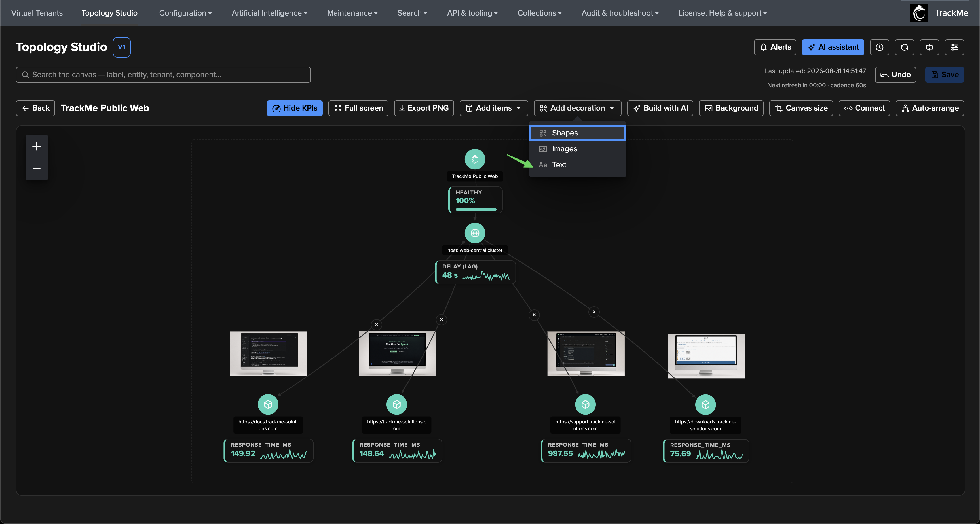Click the Auto-arrange button
The width and height of the screenshot is (980, 524).
tap(930, 108)
